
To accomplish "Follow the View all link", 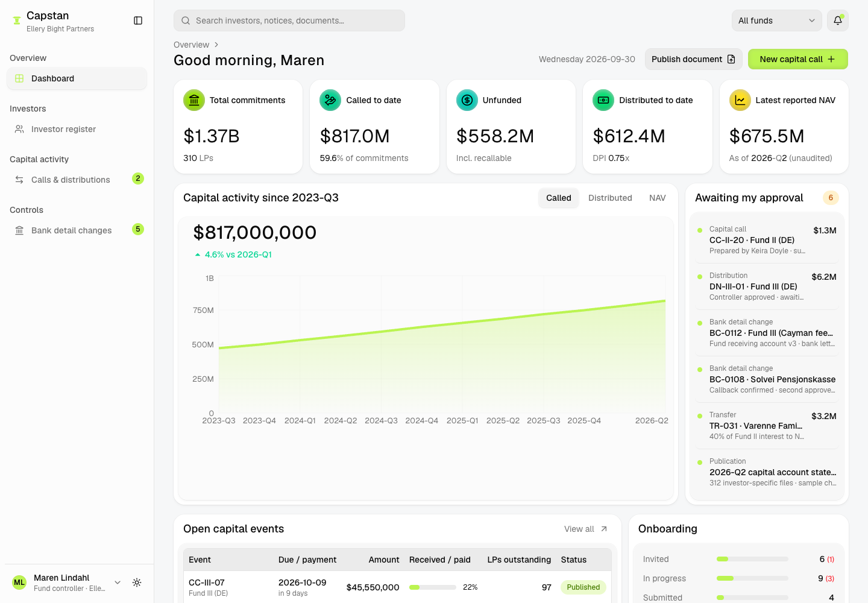I will click(586, 529).
